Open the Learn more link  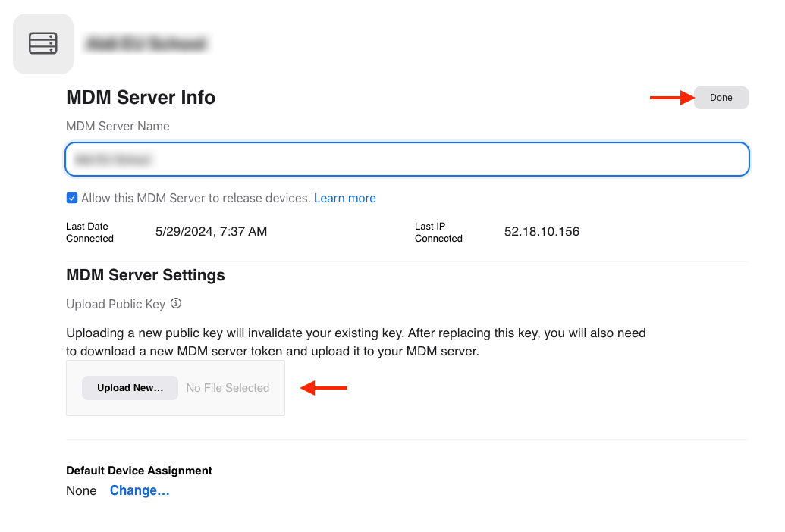coord(344,198)
